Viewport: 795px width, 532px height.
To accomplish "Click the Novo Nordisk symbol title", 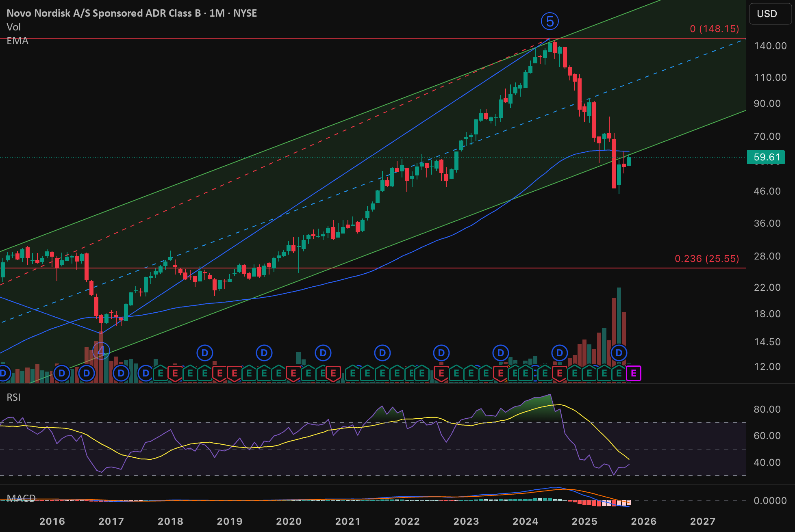I will pos(132,13).
